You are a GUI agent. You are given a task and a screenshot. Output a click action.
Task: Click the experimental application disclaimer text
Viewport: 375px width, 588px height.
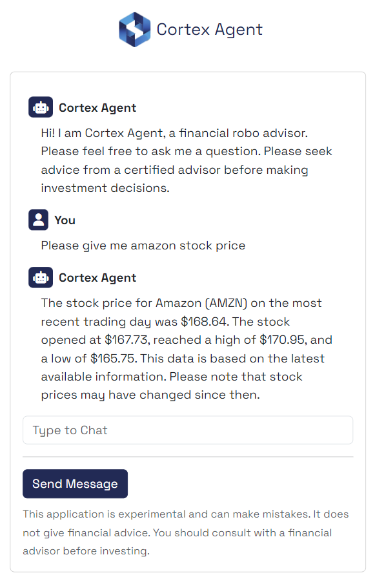coord(186,532)
